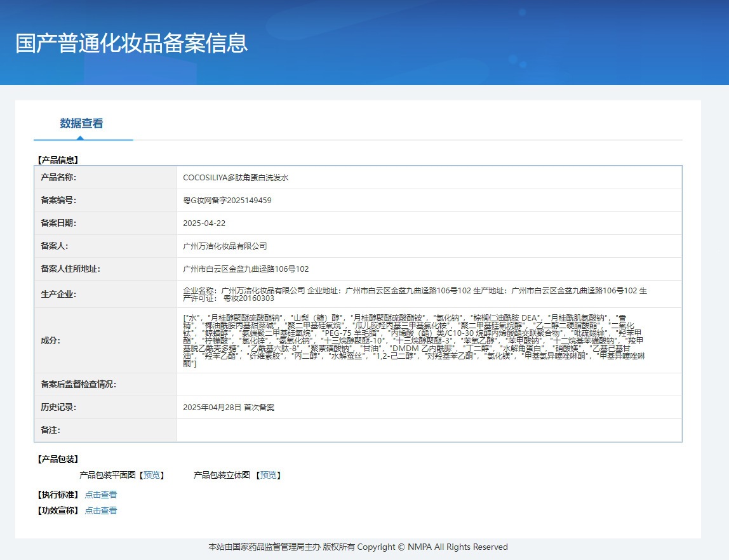Viewport: 729px width, 560px height.
Task: Click the 备案人住所地址 label cell
Action: [105, 269]
